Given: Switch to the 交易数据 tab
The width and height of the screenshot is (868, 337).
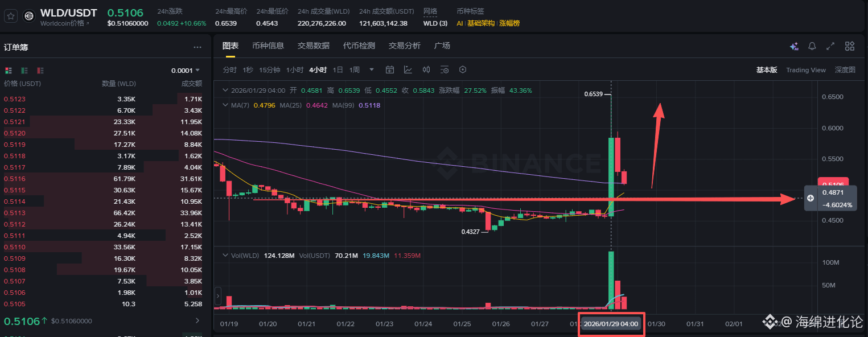Looking at the screenshot, I should coord(314,45).
